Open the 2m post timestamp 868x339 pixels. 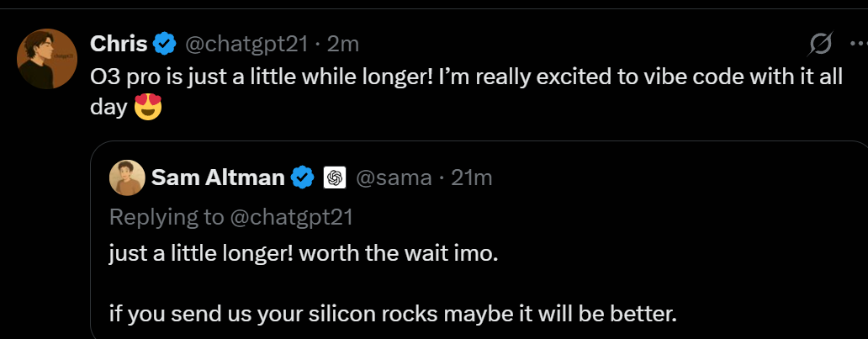pos(342,44)
